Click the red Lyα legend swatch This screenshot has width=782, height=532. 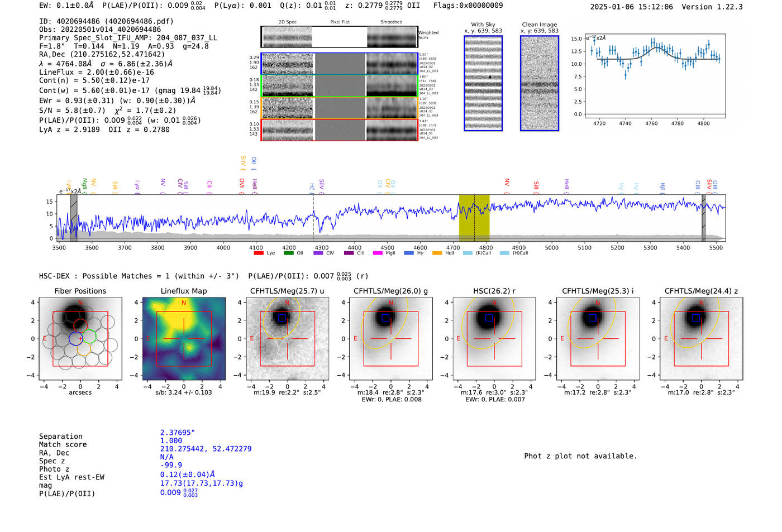[x=258, y=253]
